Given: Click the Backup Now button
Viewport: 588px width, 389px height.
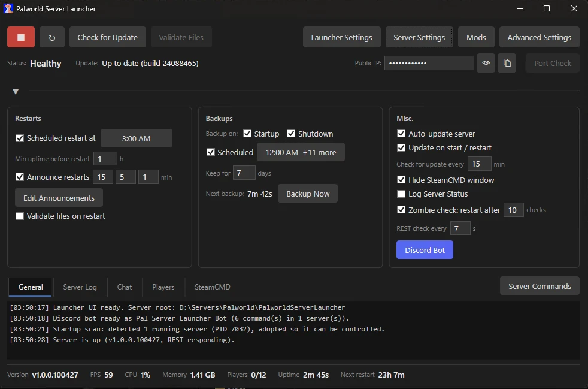Looking at the screenshot, I should coord(308,194).
